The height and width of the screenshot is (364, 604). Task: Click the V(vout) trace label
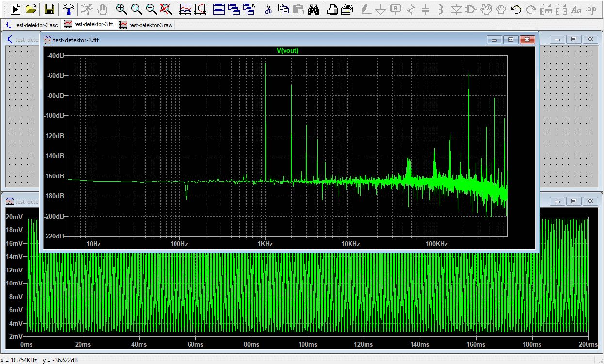point(287,50)
